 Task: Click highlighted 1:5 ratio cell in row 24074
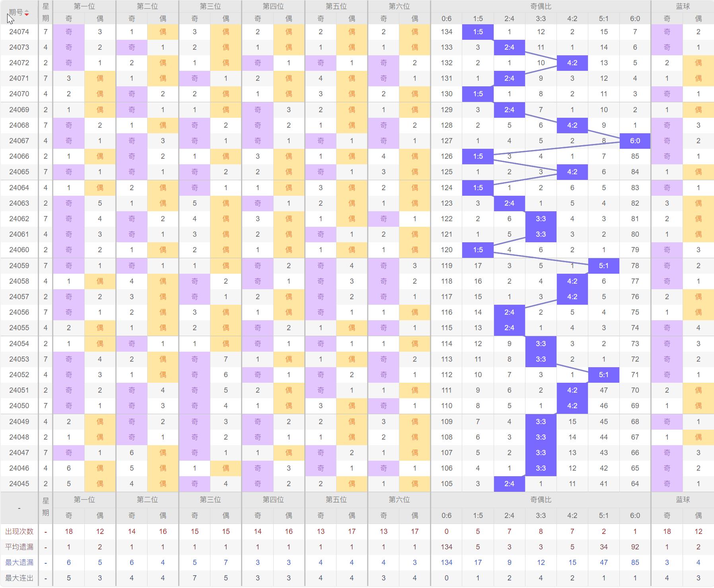tap(478, 32)
